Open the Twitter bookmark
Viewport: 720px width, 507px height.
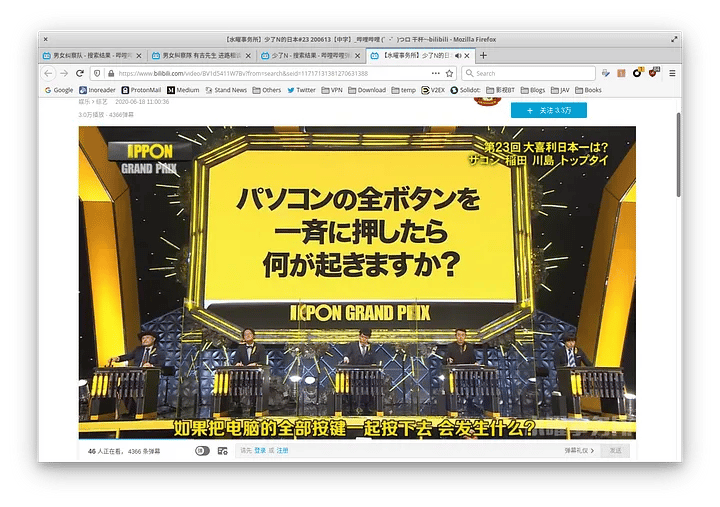pyautogui.click(x=301, y=90)
